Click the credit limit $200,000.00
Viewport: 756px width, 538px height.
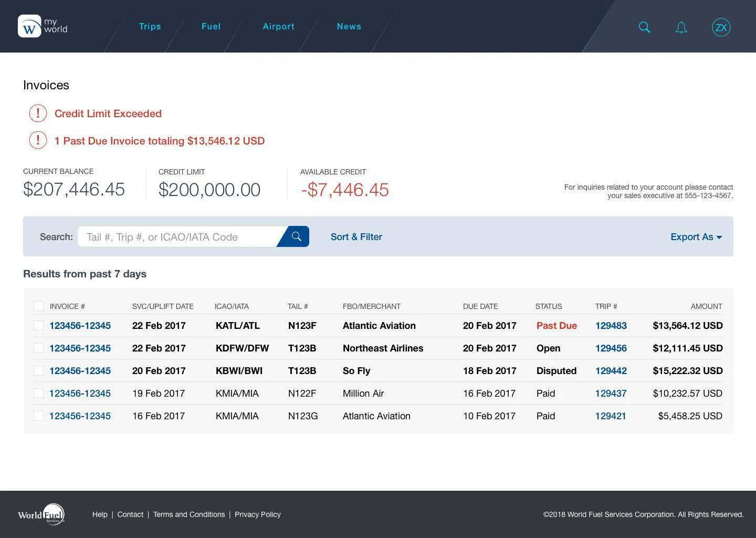209,190
